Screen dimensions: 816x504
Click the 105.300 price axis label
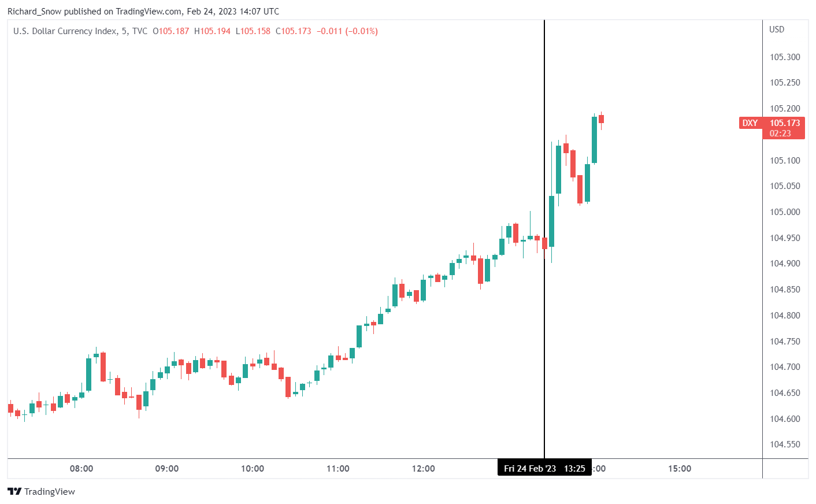tap(785, 57)
